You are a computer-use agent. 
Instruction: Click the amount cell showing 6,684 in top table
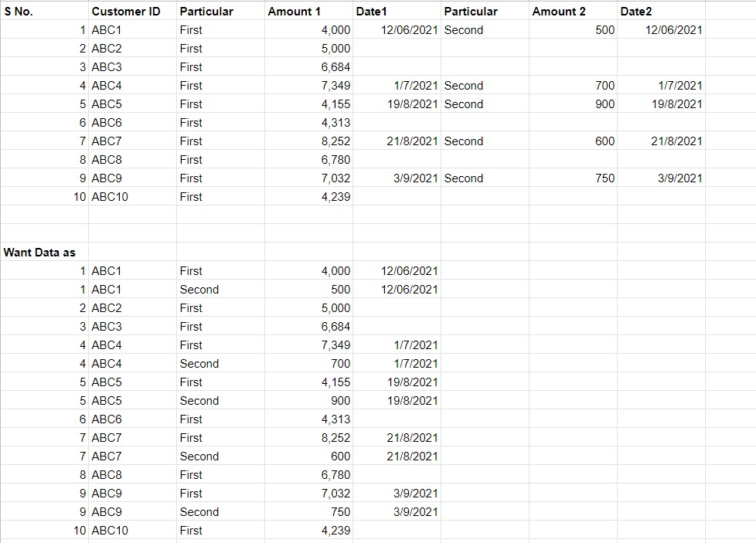coord(308,67)
